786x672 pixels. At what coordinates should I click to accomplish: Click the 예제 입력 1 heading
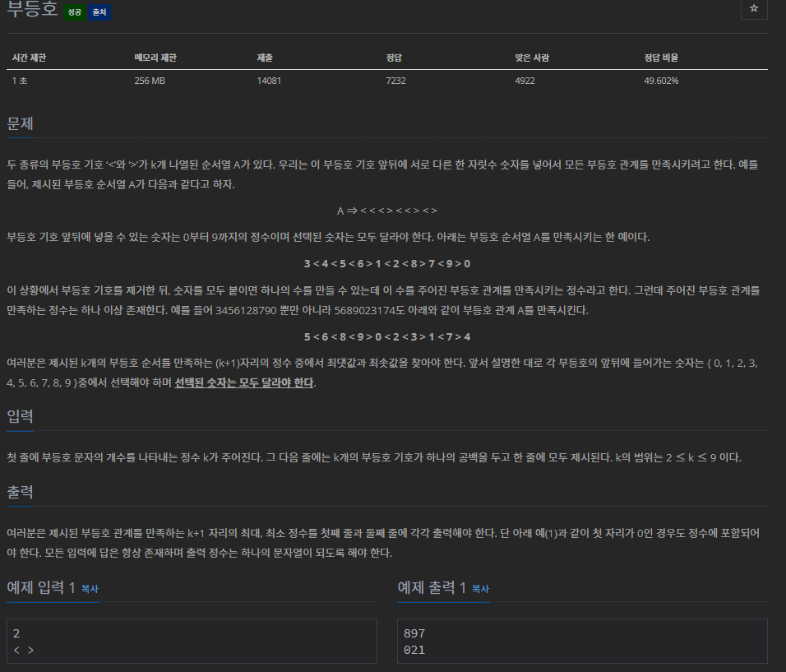click(40, 587)
